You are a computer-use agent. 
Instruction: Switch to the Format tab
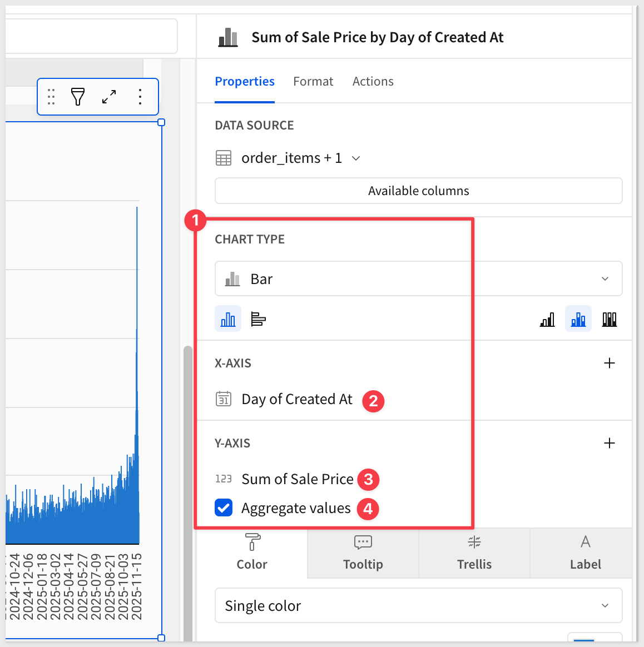coord(313,82)
